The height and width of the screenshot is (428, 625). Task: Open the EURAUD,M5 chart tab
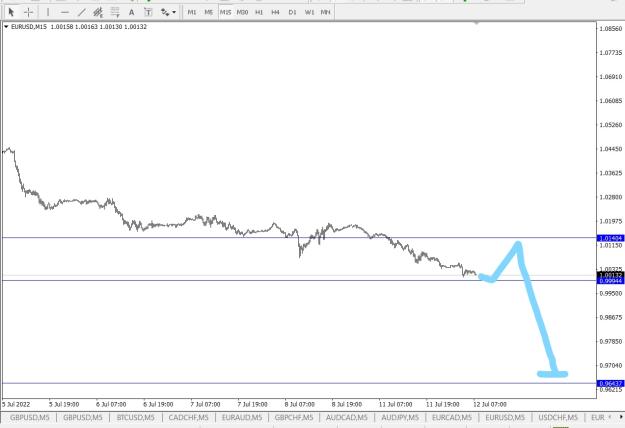(242, 417)
